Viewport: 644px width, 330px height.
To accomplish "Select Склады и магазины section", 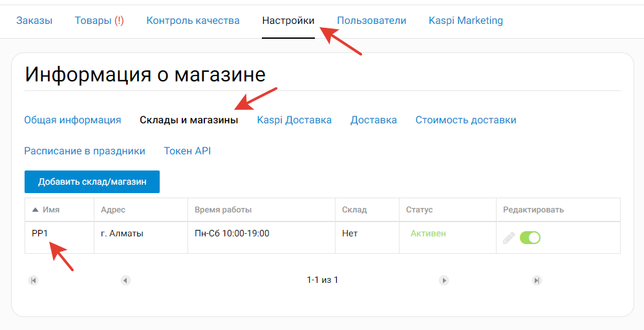I will (x=189, y=120).
